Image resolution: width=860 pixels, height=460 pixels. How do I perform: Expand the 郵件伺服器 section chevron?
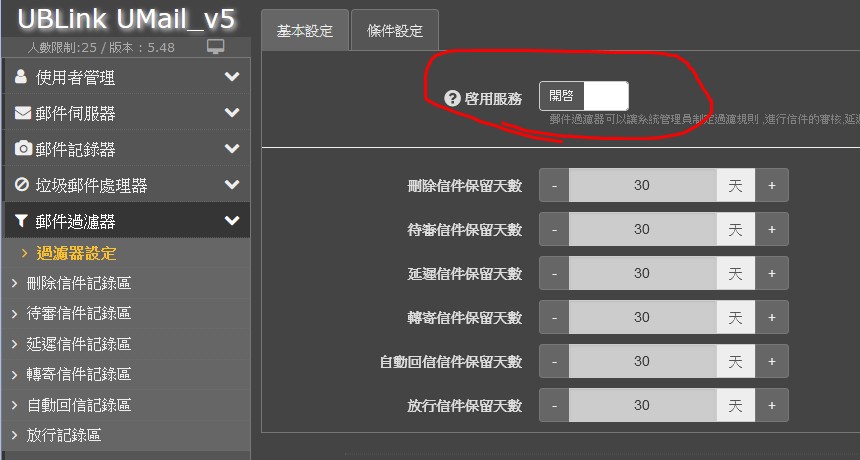(x=232, y=112)
